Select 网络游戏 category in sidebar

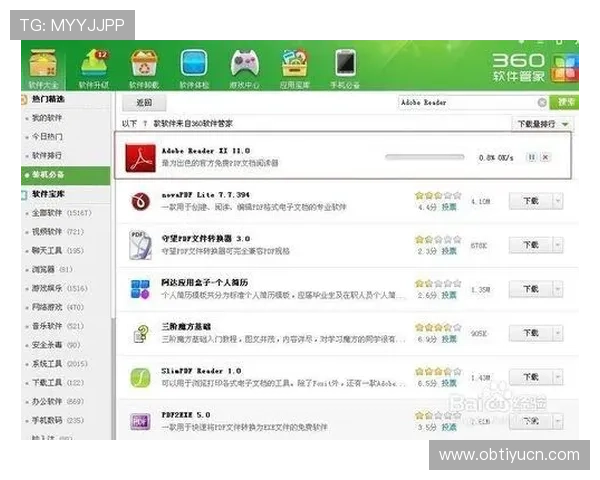[x=58, y=307]
